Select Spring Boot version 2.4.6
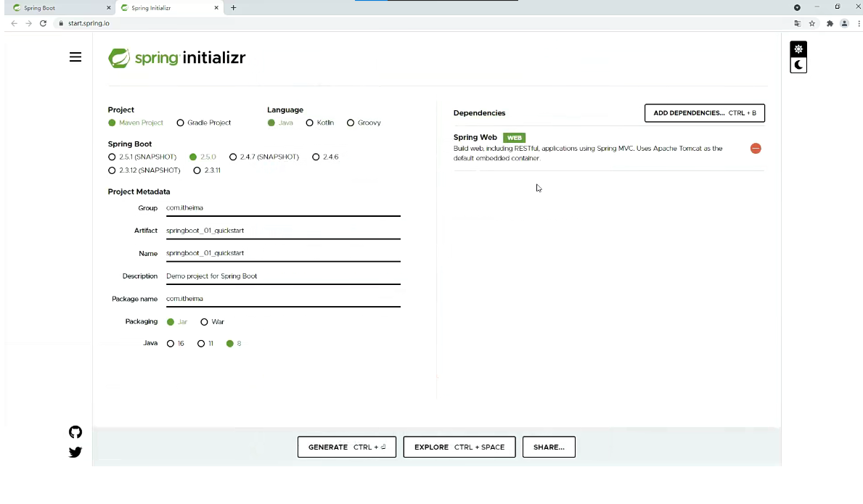The height and width of the screenshot is (504, 863). point(316,157)
